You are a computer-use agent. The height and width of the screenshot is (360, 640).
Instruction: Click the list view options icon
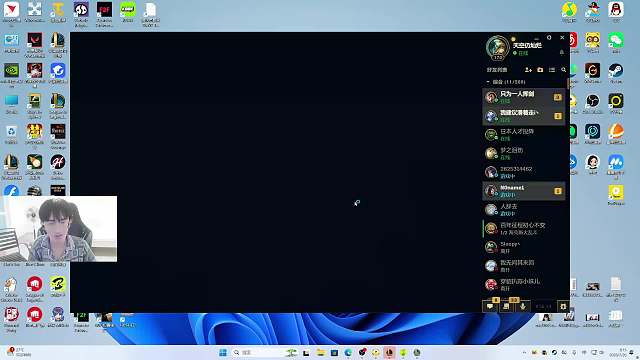pyautogui.click(x=552, y=70)
